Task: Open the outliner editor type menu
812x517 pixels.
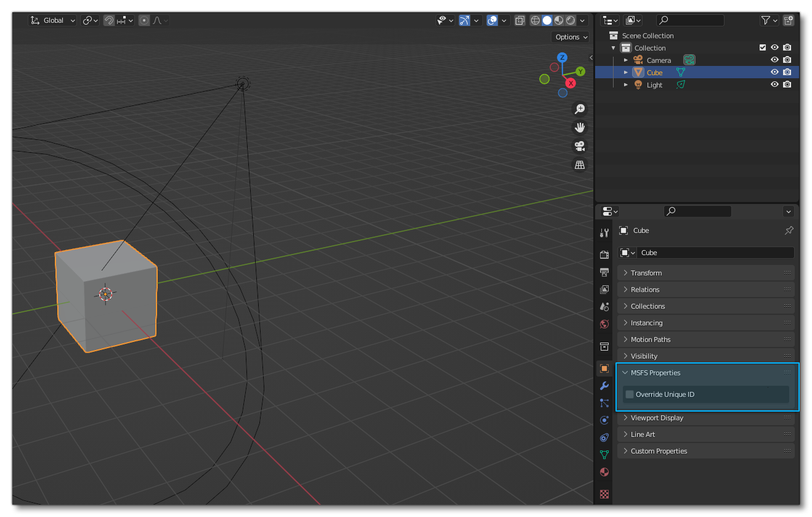Action: (611, 20)
